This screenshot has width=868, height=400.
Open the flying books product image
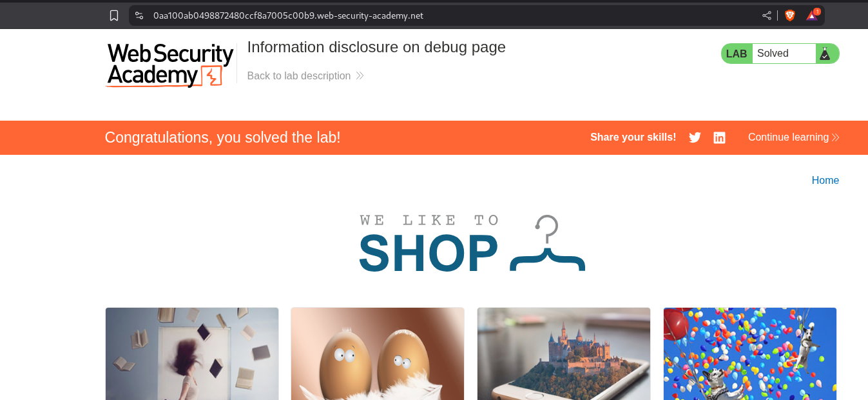point(192,354)
